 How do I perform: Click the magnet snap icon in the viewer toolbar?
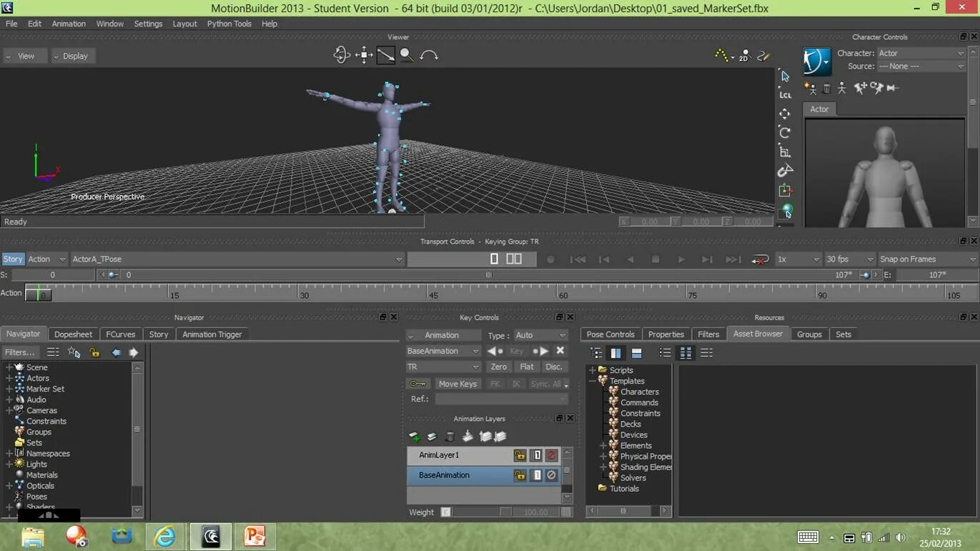tap(785, 171)
